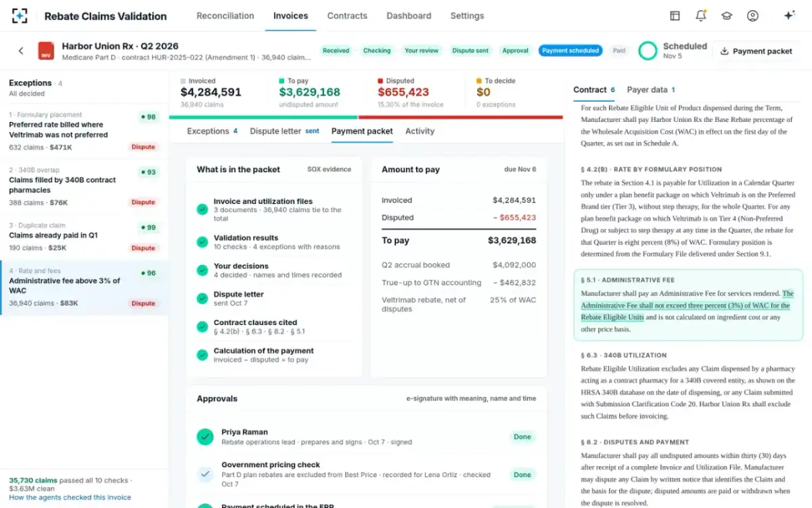
Task: Click the Your review stage pill
Action: (422, 51)
